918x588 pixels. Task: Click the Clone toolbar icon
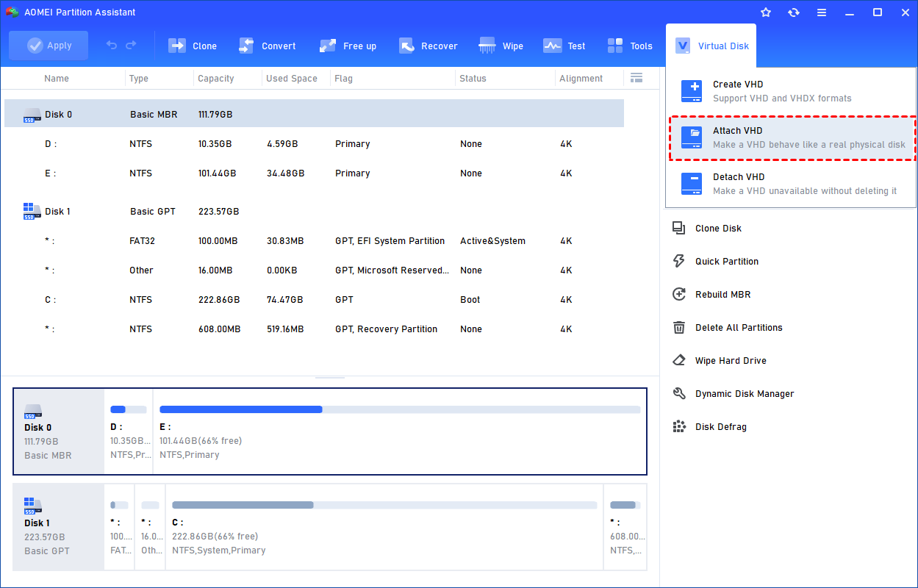click(178, 46)
